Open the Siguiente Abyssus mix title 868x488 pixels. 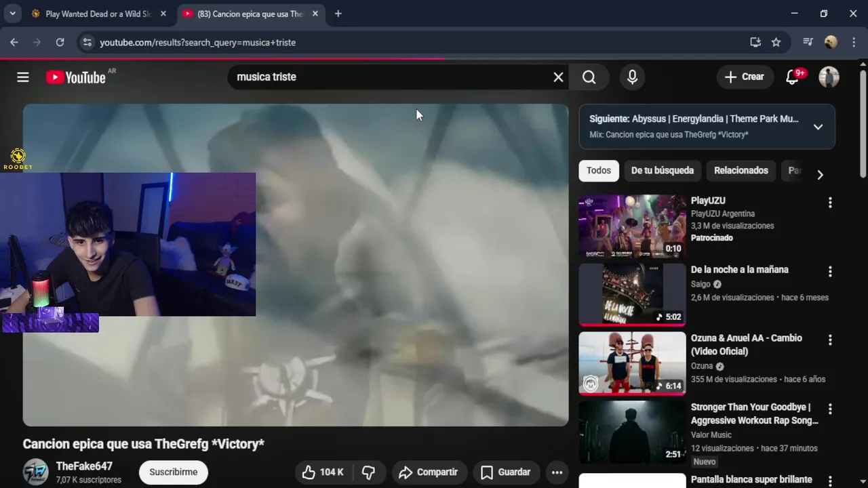tap(694, 119)
